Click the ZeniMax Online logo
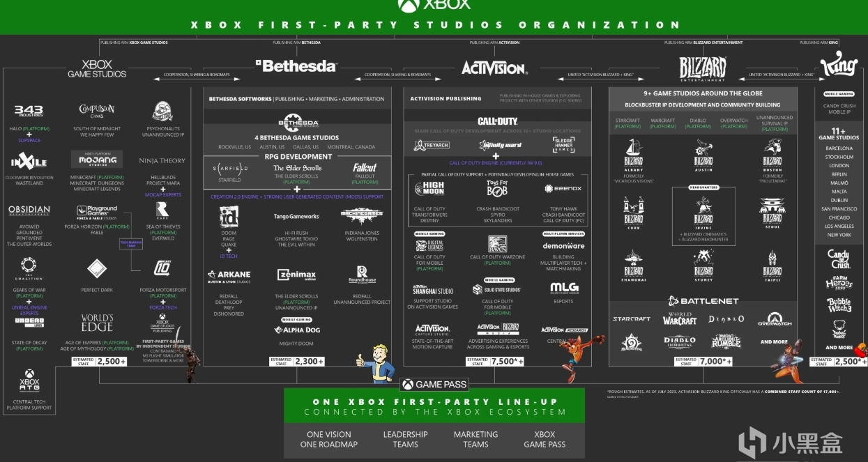The image size is (868, 462). 296,275
